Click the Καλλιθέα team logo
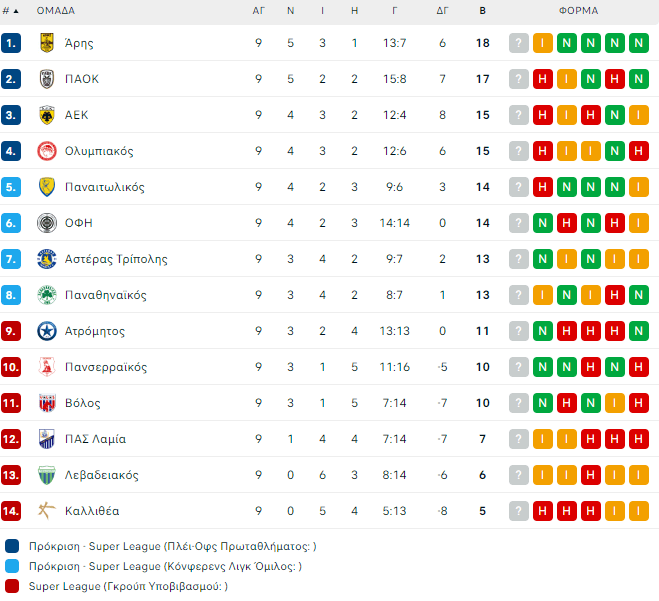 pos(46,511)
